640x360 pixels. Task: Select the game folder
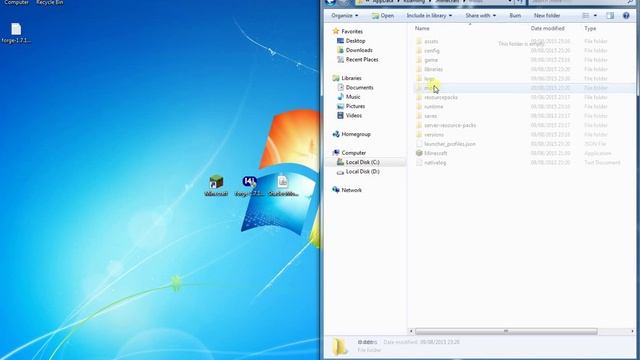point(431,60)
